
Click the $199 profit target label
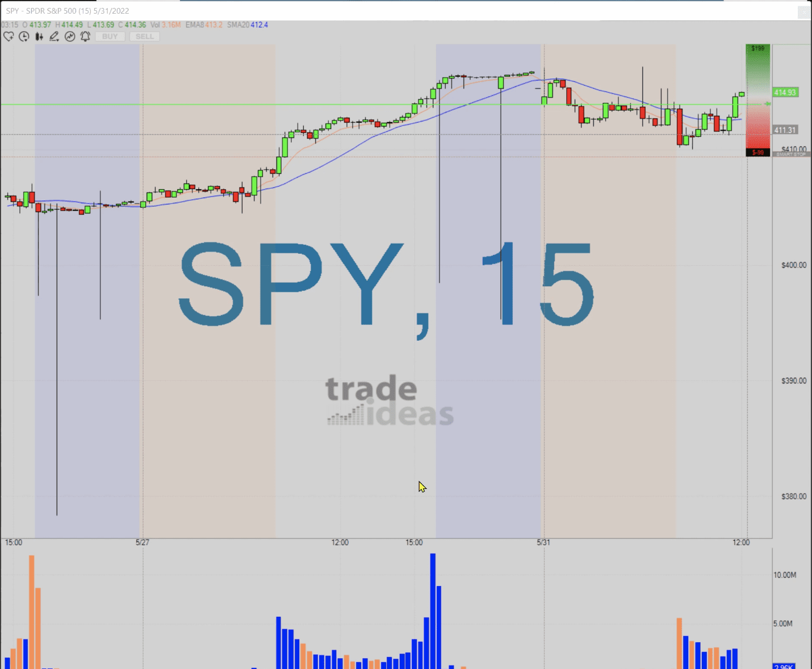point(757,48)
